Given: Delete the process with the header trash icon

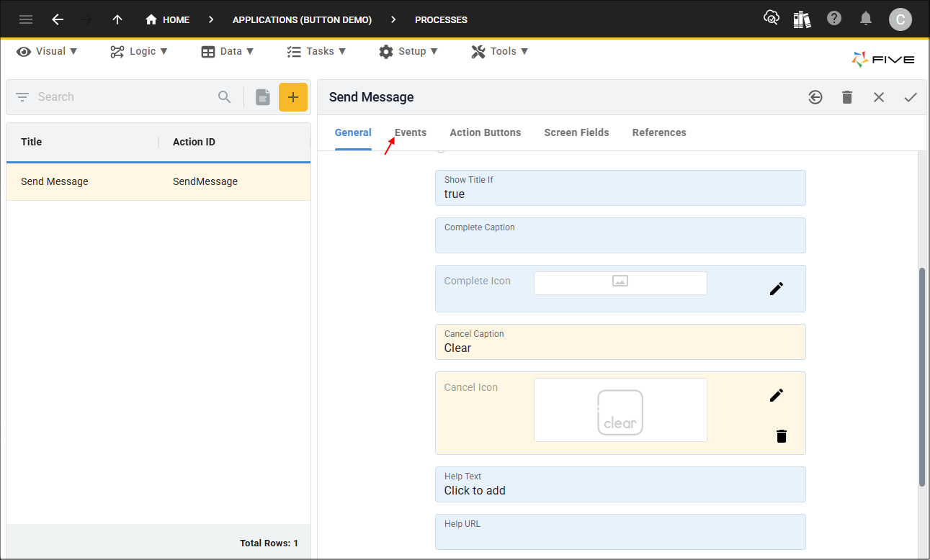Looking at the screenshot, I should pyautogui.click(x=847, y=97).
